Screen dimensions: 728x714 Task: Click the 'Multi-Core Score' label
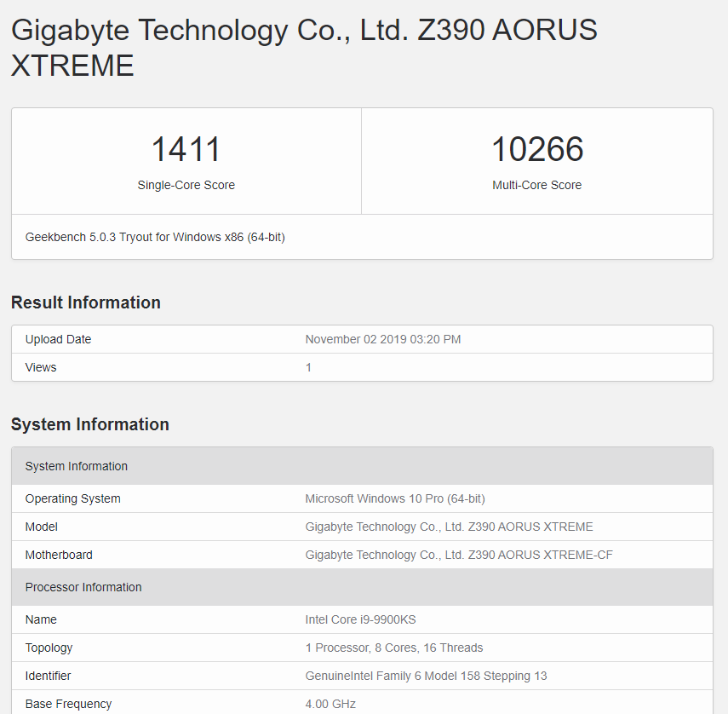[536, 185]
